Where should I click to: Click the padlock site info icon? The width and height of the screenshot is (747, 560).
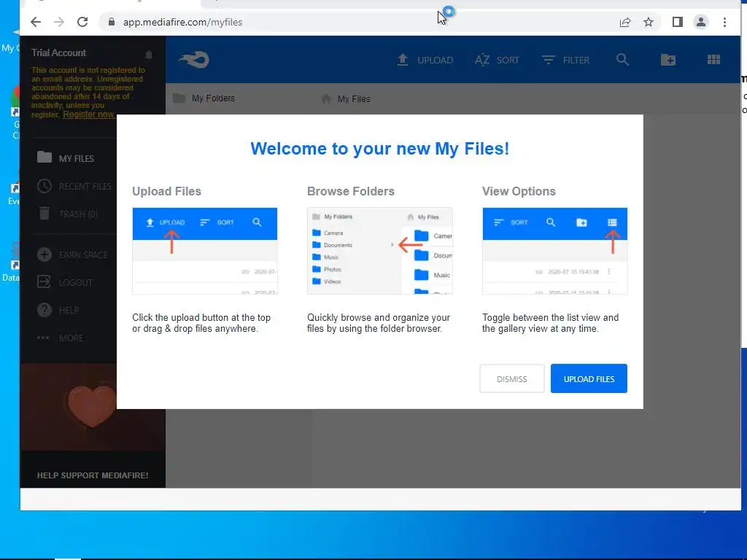tap(112, 22)
